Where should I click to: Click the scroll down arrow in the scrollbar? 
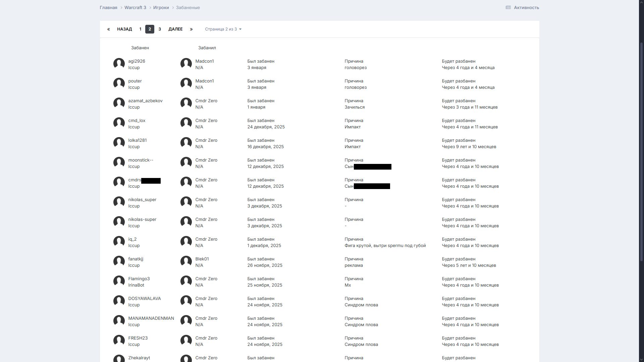[641, 359]
